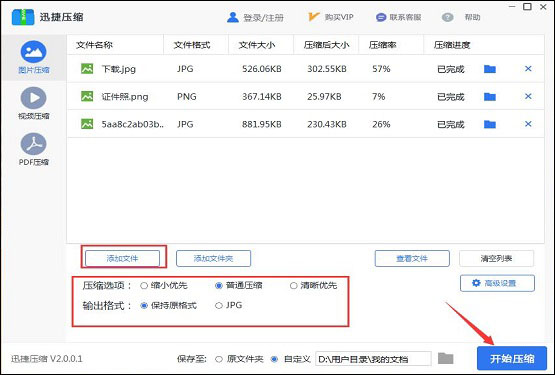Click the 购买VIP crown icon
Viewport: 555px width, 375px height.
click(x=314, y=17)
